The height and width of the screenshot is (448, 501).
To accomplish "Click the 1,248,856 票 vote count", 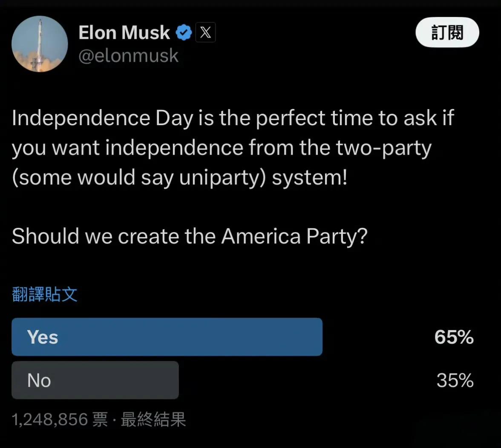I will pyautogui.click(x=60, y=419).
